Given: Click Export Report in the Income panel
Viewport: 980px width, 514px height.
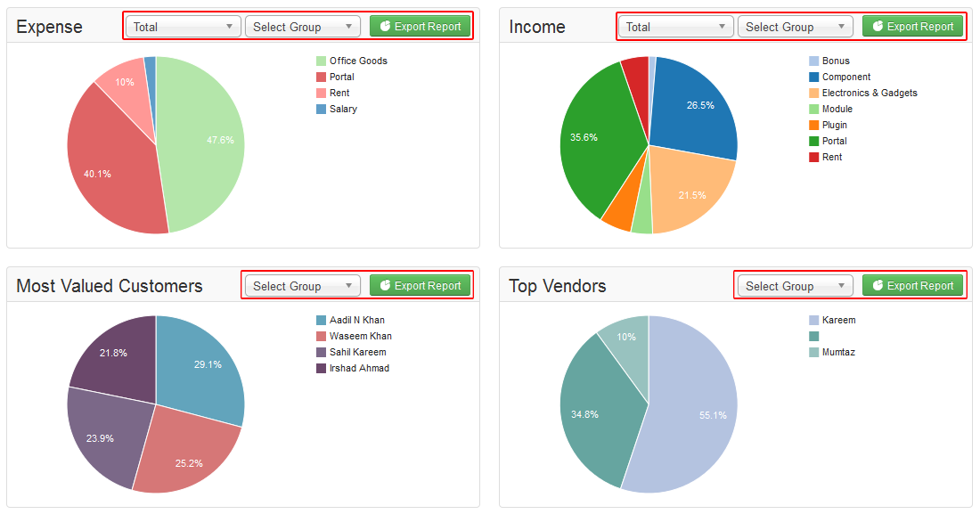Looking at the screenshot, I should 912,26.
